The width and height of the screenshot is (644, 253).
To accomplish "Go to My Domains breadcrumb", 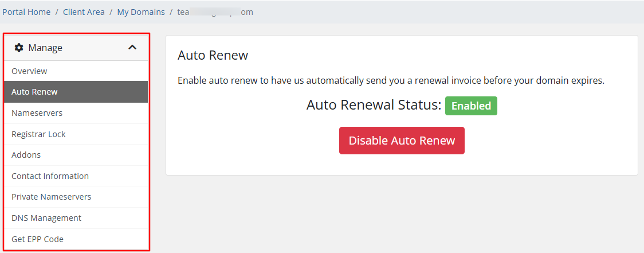I will click(x=141, y=12).
